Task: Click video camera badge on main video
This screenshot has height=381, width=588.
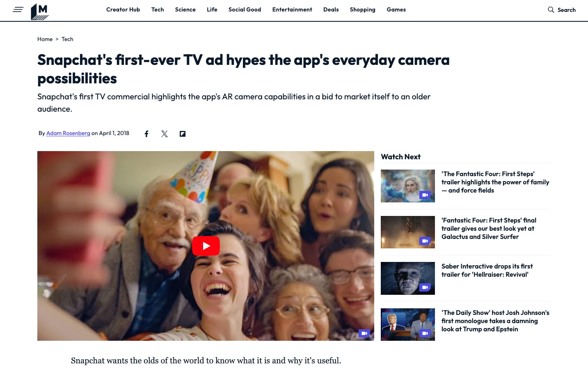Action: (x=364, y=333)
